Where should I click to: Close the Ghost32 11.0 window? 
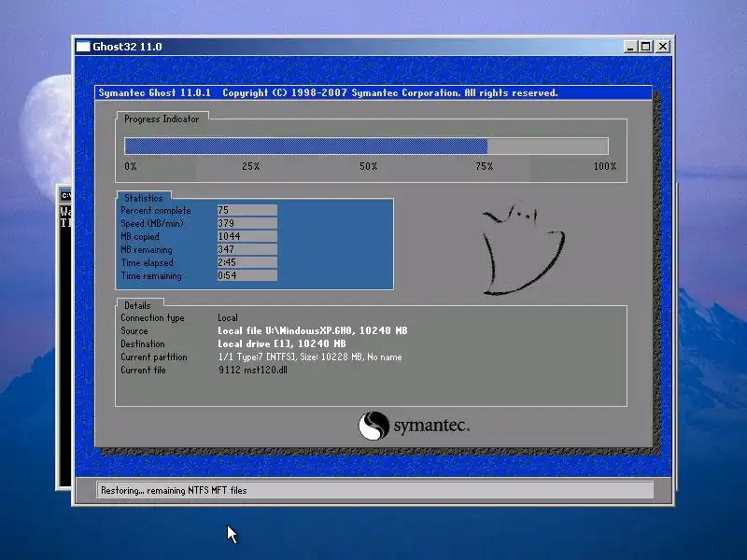[663, 46]
